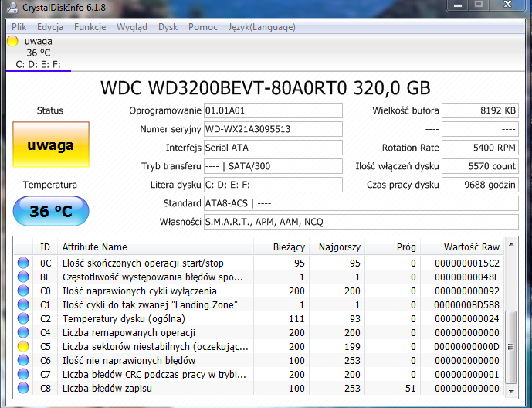Click the yellow uwaga status button
532x408 pixels.
pyautogui.click(x=51, y=144)
